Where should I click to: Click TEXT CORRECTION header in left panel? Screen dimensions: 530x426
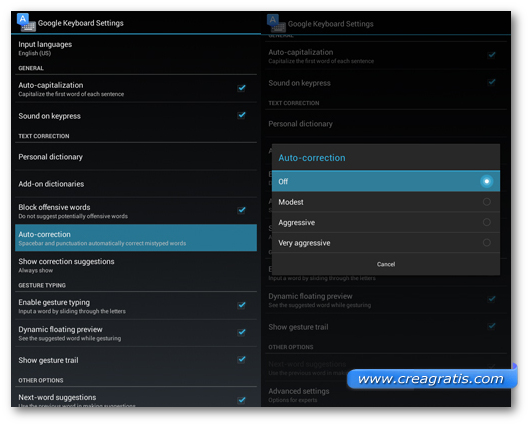coord(44,136)
